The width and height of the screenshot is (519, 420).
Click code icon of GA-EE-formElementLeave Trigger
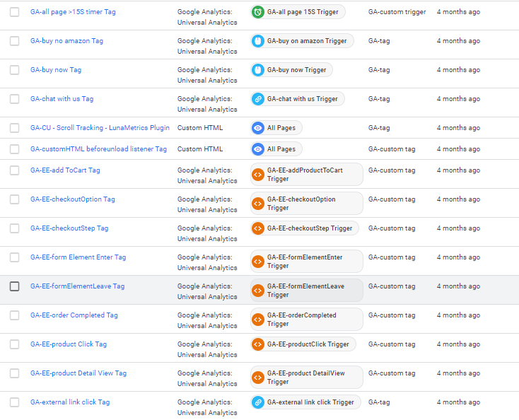[258, 291]
